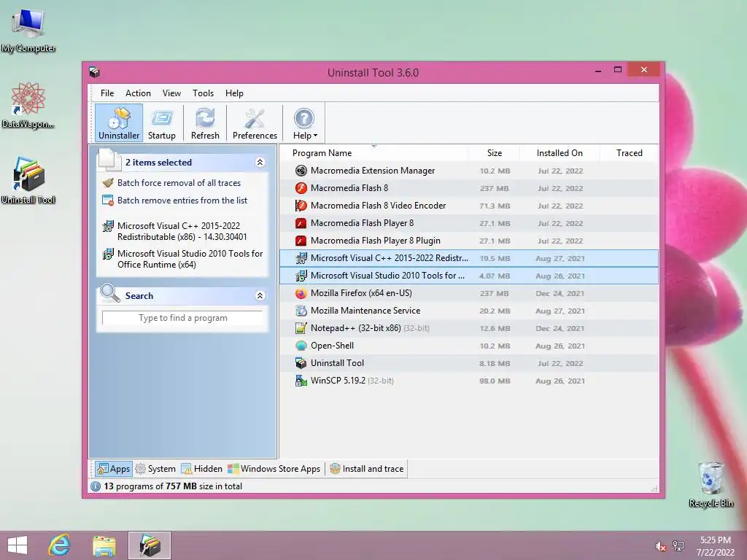The width and height of the screenshot is (747, 560).
Task: Select 'Mozilla Maintenance Service' row text
Action: [365, 311]
